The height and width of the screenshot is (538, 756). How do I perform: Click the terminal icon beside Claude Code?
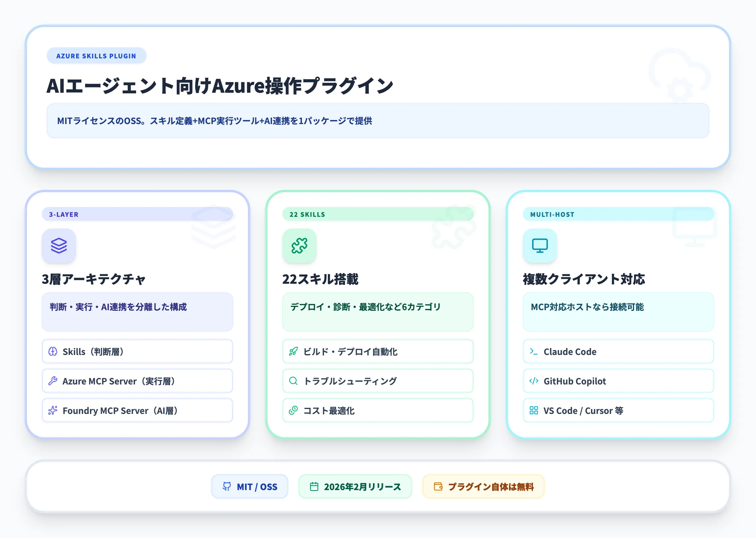click(534, 352)
